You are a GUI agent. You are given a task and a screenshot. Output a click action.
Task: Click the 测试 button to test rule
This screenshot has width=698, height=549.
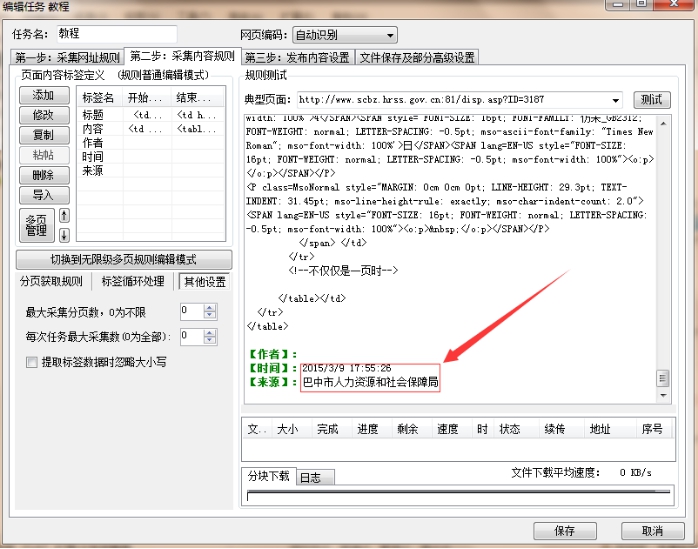pos(651,100)
